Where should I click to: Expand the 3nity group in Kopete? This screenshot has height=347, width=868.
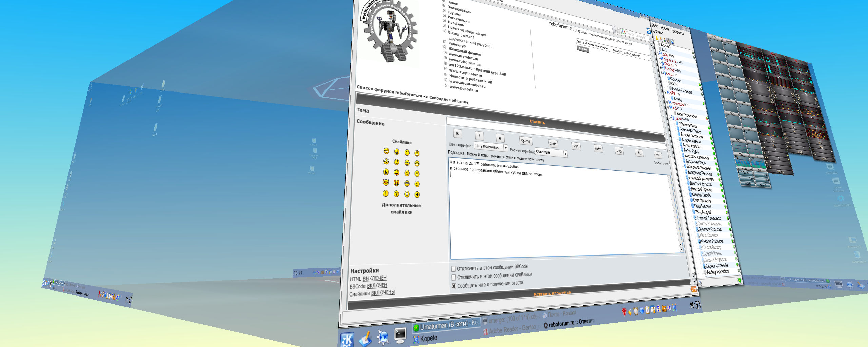point(658,54)
